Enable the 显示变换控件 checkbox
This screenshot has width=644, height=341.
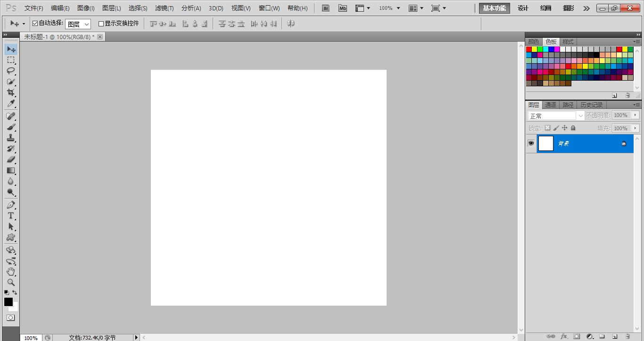tap(101, 24)
